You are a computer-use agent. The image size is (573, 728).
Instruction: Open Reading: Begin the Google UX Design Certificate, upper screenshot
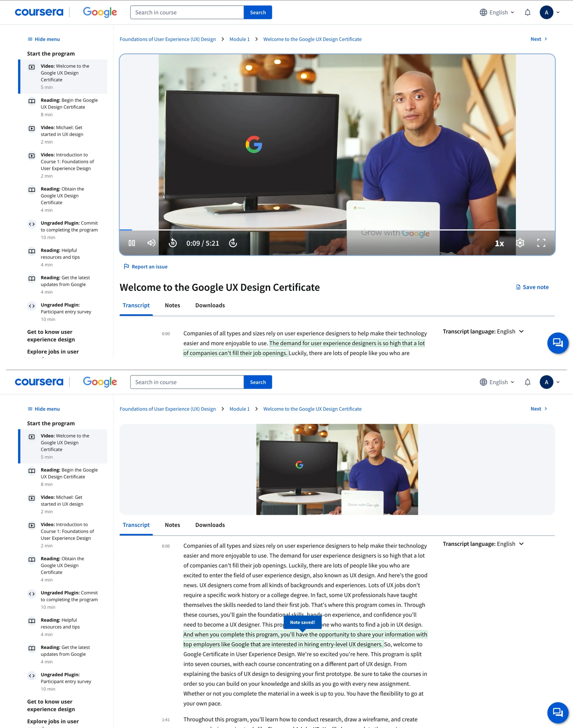[x=63, y=107]
